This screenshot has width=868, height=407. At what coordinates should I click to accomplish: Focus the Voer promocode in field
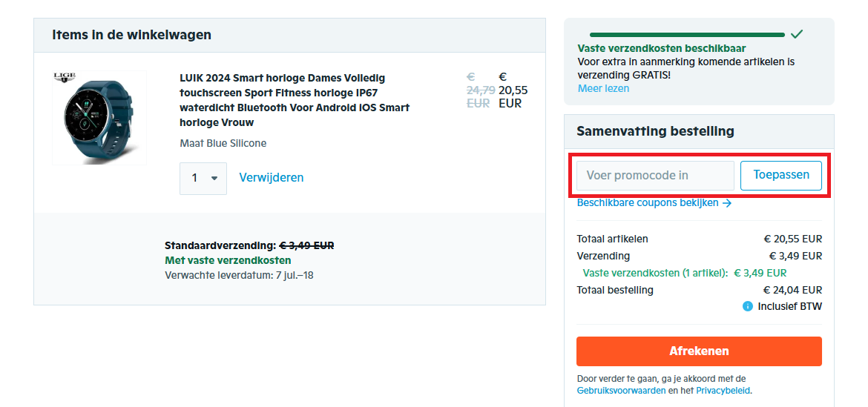tap(655, 176)
